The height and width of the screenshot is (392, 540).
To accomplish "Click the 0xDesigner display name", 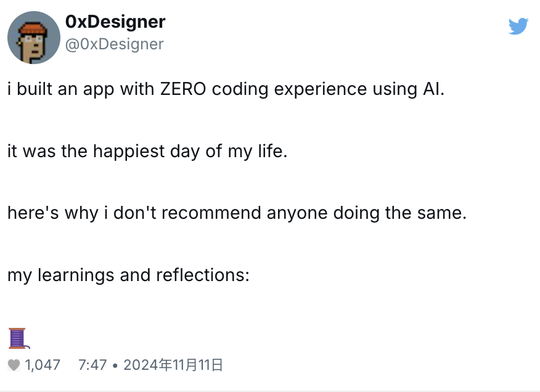I will click(x=115, y=22).
